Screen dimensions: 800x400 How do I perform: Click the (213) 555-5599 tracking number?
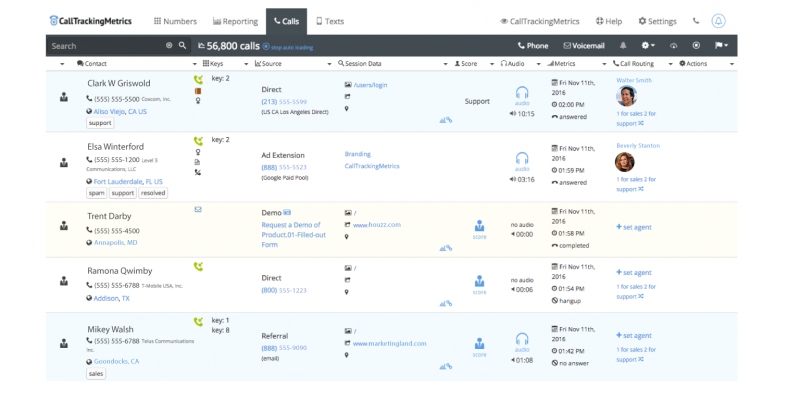pyautogui.click(x=284, y=102)
